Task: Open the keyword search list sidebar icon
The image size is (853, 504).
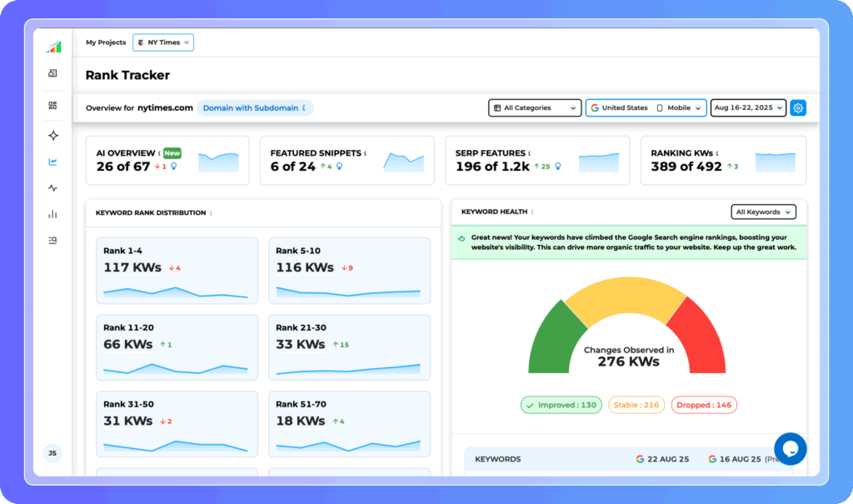Action: [52, 241]
